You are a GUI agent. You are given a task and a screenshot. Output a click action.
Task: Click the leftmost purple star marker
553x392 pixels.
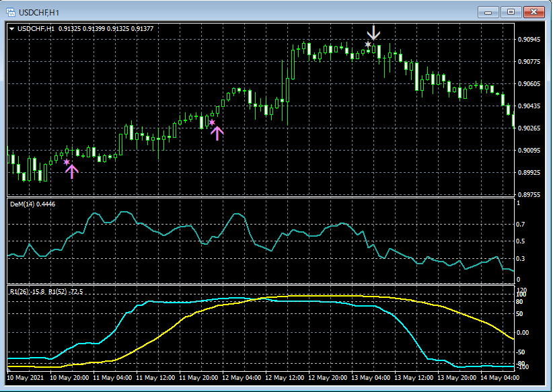pos(67,162)
